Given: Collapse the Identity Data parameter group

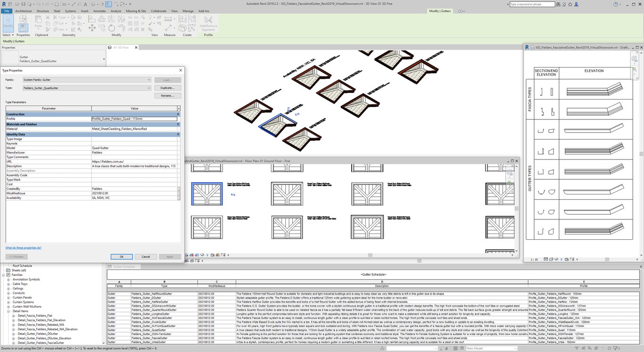Looking at the screenshot, I should [x=178, y=134].
